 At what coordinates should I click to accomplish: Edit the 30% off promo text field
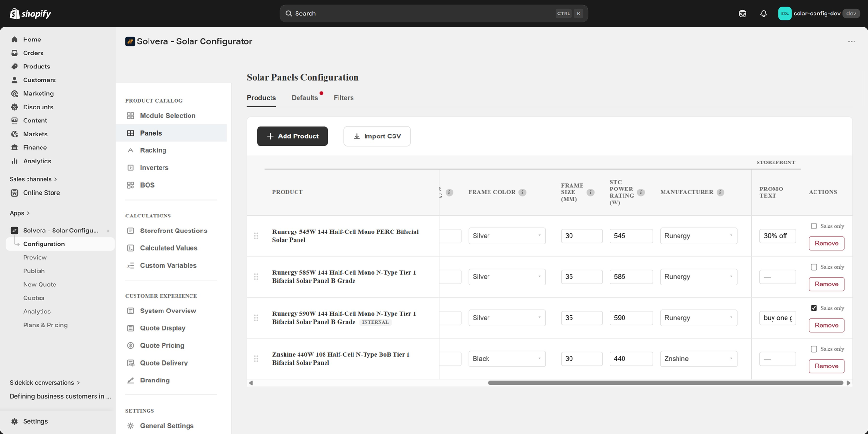point(777,236)
